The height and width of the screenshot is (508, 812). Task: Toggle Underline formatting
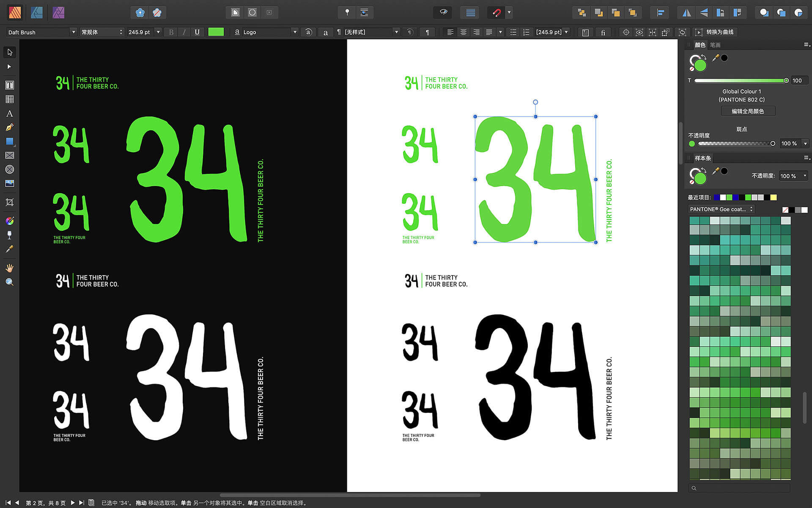[x=197, y=32]
